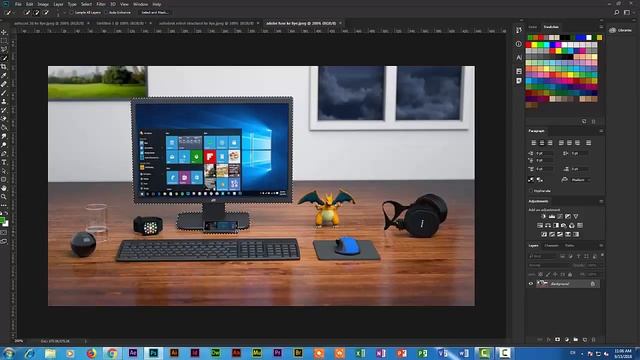
Task: Click the Windows Start button
Action: pos(8,353)
